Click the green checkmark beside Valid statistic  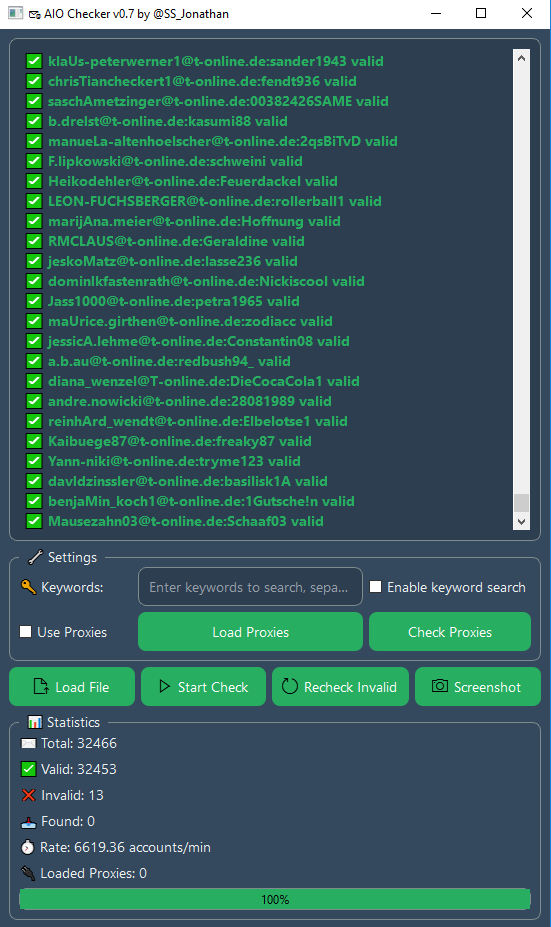coord(28,769)
